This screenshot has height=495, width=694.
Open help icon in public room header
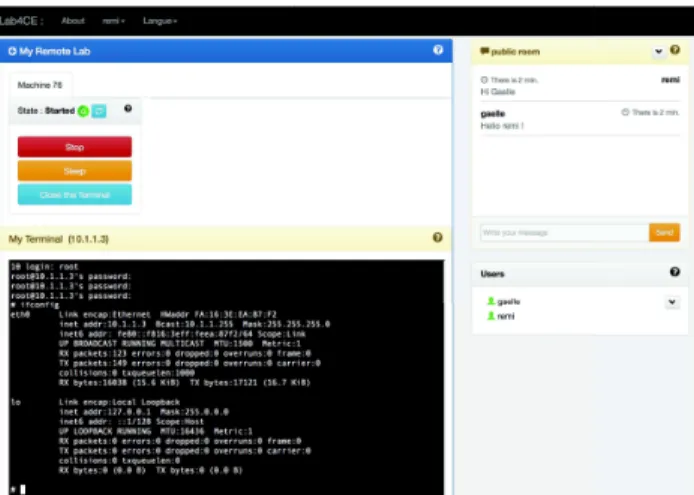point(675,50)
